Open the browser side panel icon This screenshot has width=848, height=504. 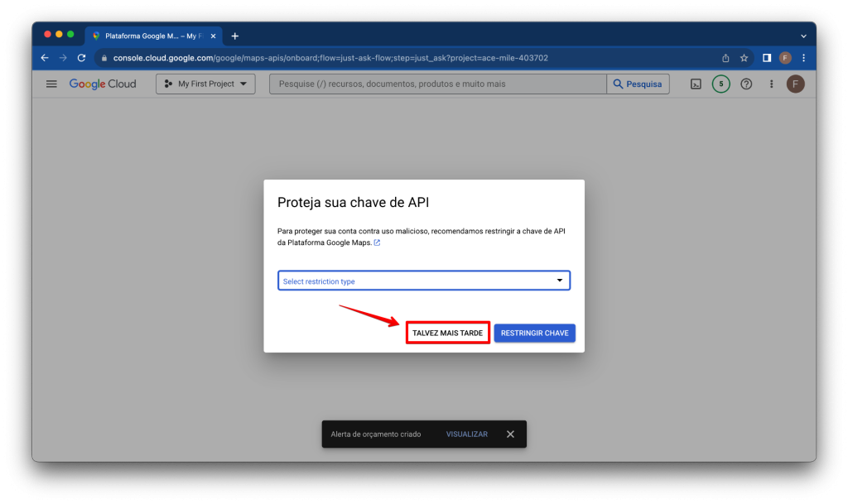(x=767, y=58)
